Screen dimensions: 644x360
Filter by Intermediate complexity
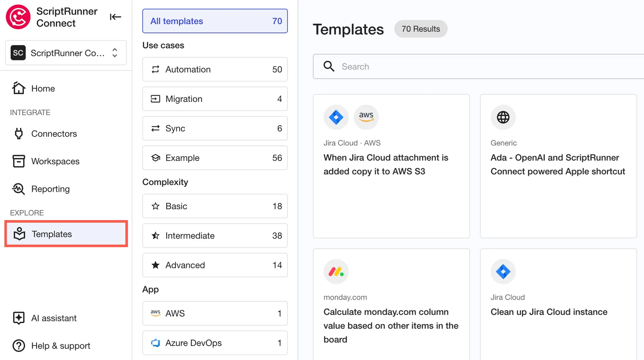pyautogui.click(x=215, y=236)
